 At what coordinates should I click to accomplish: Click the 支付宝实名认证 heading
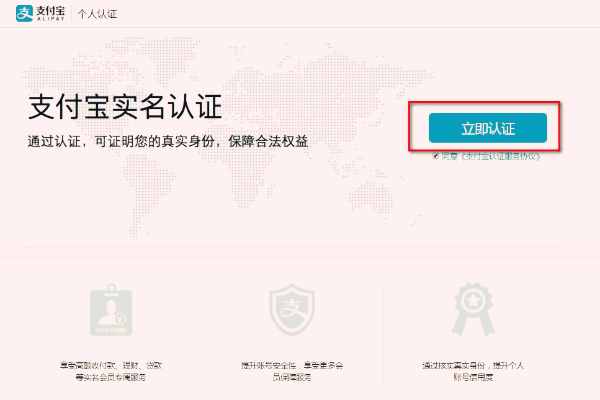(x=124, y=106)
